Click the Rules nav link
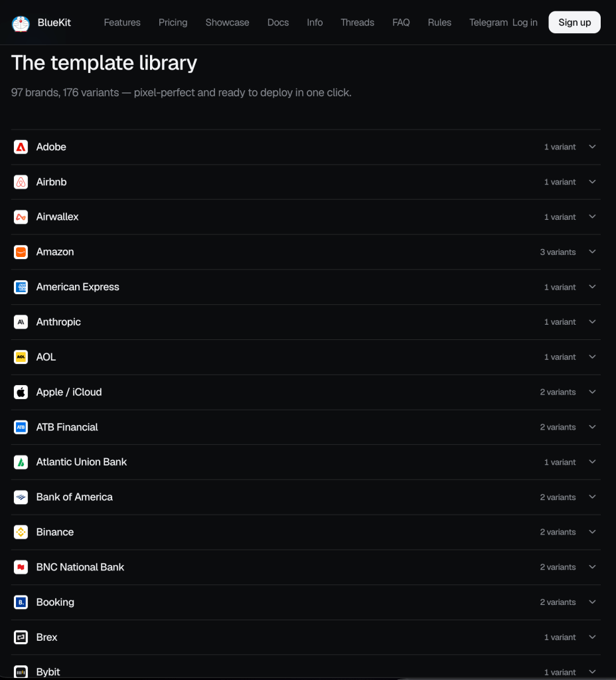Screen dimensions: 616x680 pyautogui.click(x=439, y=23)
